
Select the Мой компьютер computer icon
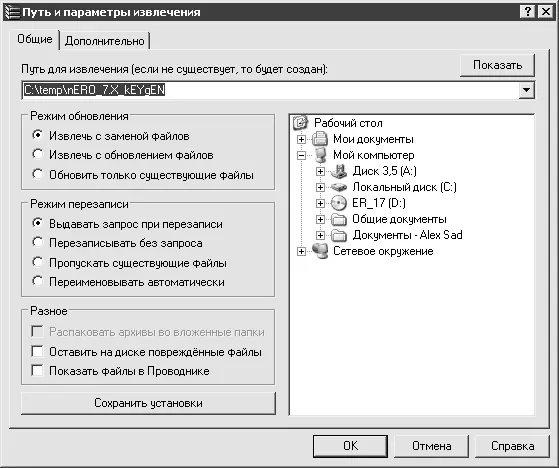(320, 155)
